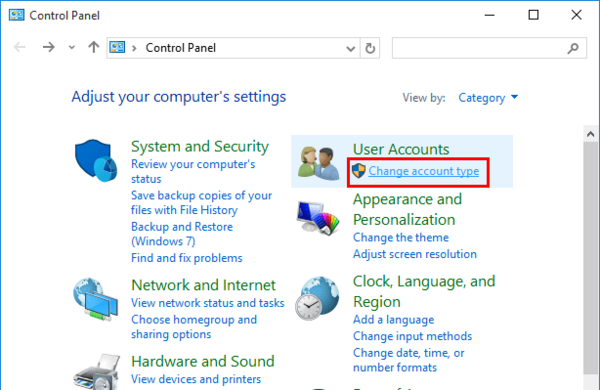
Task: Click the System and Security heading
Action: pos(200,147)
